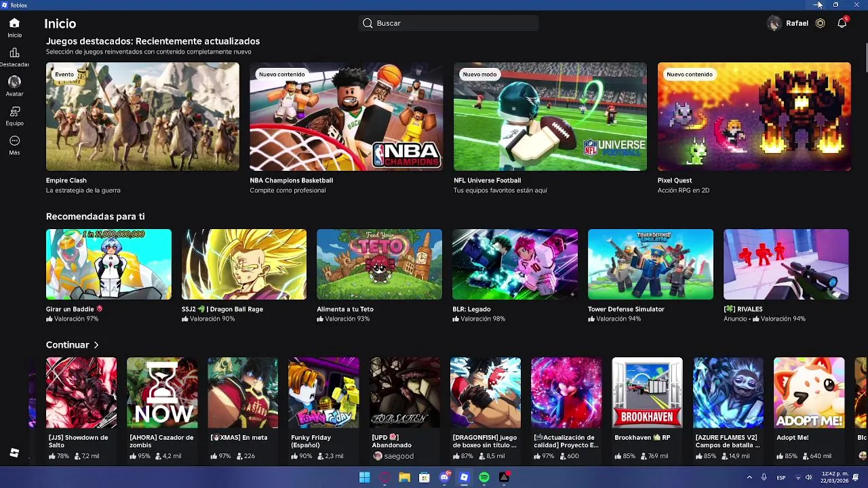868x488 pixels.
Task: Open the BLR: Legado thumbnail
Action: tap(515, 264)
